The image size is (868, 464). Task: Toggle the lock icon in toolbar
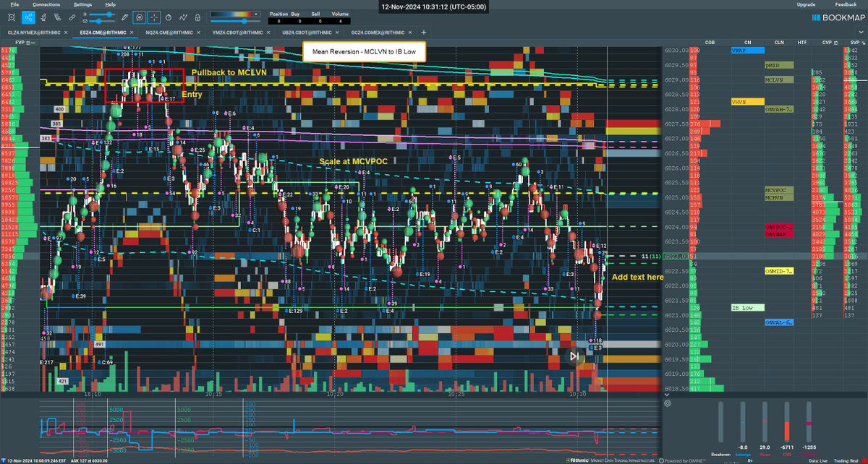click(x=198, y=16)
